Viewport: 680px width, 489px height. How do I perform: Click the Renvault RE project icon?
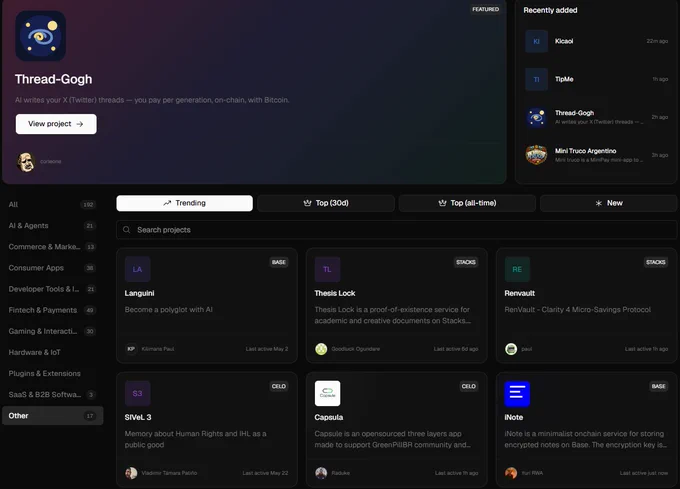click(517, 269)
